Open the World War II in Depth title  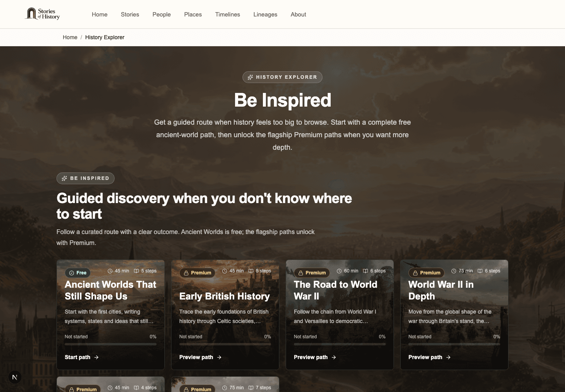441,290
